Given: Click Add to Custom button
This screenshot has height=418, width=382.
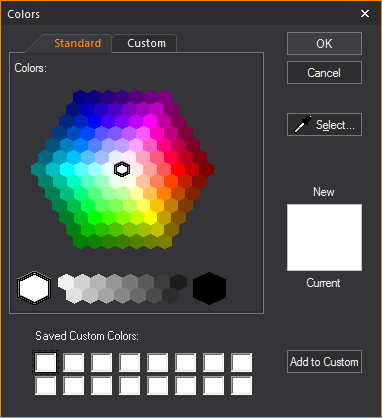Looking at the screenshot, I should [324, 362].
